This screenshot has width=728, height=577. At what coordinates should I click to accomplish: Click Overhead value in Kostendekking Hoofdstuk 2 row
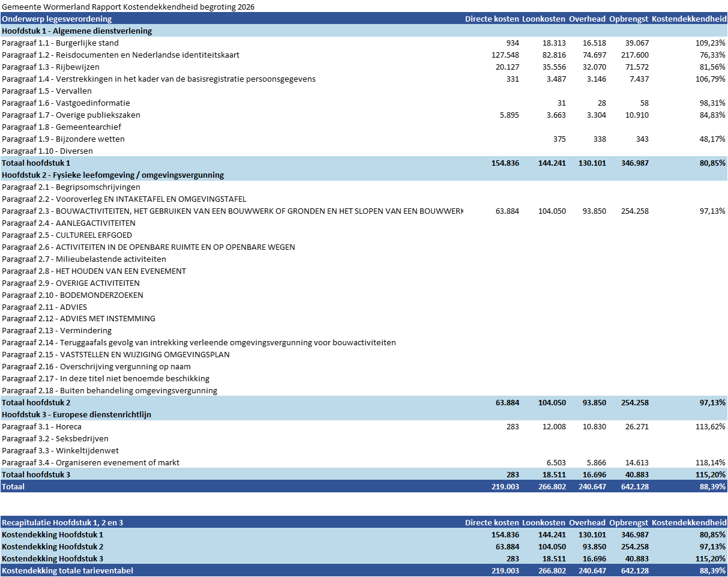click(x=594, y=546)
